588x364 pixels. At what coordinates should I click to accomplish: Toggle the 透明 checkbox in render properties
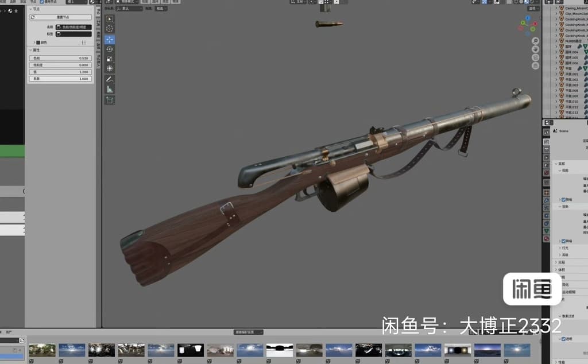pos(563,339)
